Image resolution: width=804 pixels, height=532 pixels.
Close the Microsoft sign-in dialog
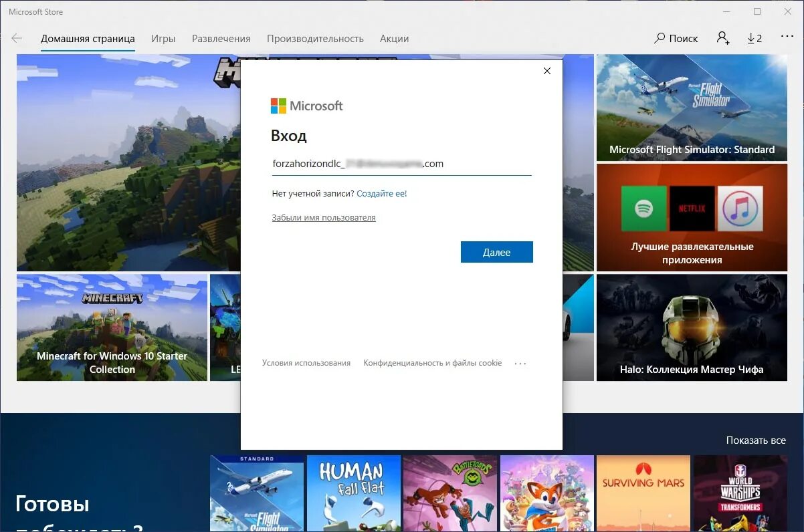tap(547, 71)
